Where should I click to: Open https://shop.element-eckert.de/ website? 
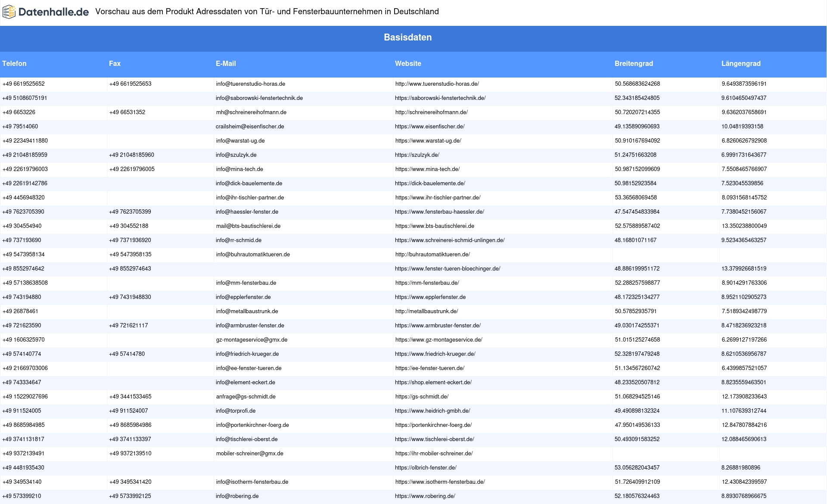433,383
